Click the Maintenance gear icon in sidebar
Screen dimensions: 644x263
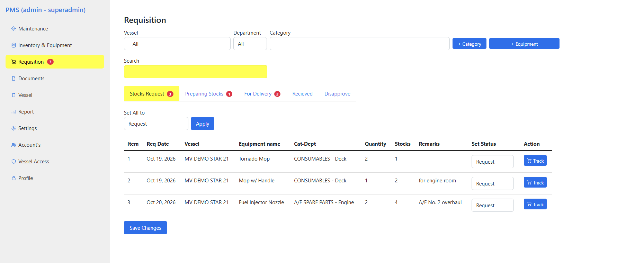pyautogui.click(x=14, y=29)
